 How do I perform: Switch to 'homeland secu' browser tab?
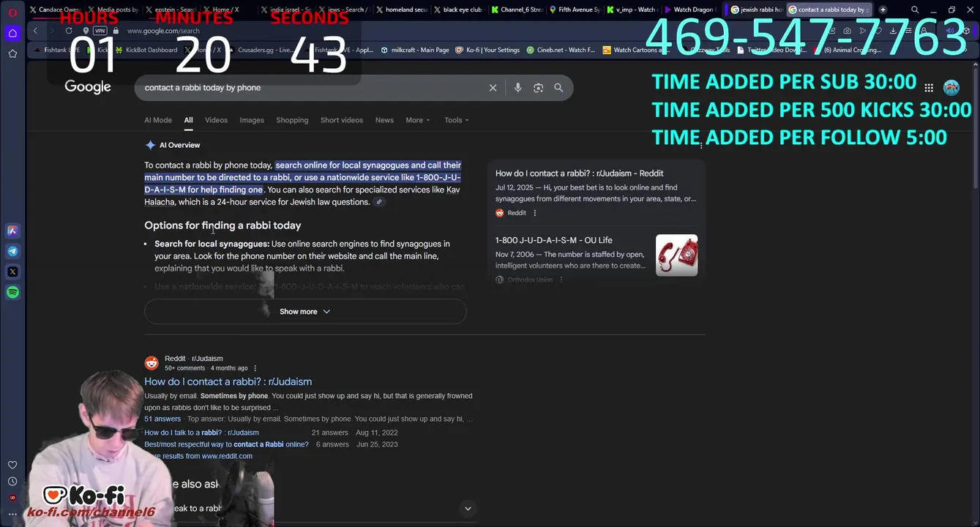coord(403,10)
